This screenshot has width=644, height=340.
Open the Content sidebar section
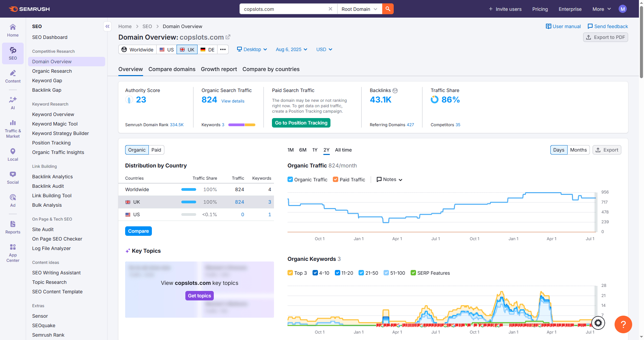click(13, 76)
